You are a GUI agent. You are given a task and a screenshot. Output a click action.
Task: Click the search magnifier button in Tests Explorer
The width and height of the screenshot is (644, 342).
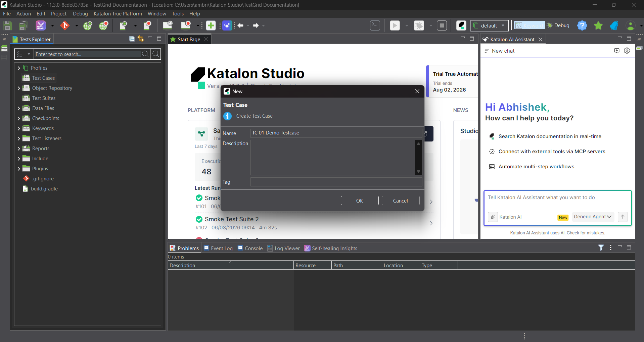pos(145,54)
